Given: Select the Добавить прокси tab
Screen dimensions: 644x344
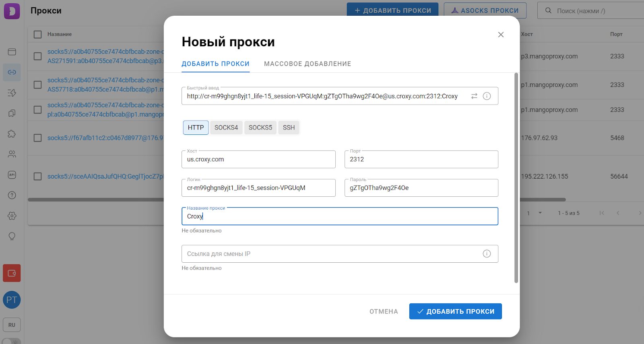Looking at the screenshot, I should point(215,64).
